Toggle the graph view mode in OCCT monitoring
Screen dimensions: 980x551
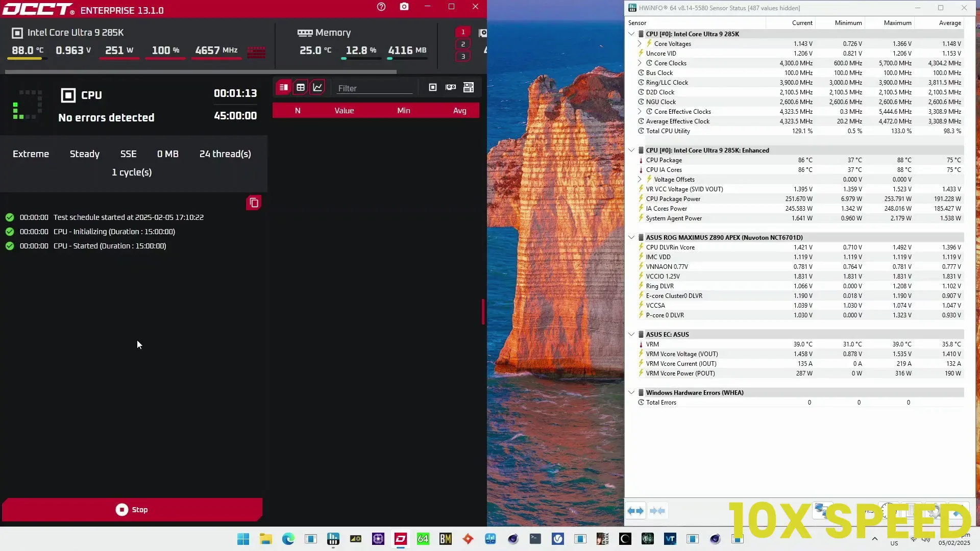[x=317, y=87]
